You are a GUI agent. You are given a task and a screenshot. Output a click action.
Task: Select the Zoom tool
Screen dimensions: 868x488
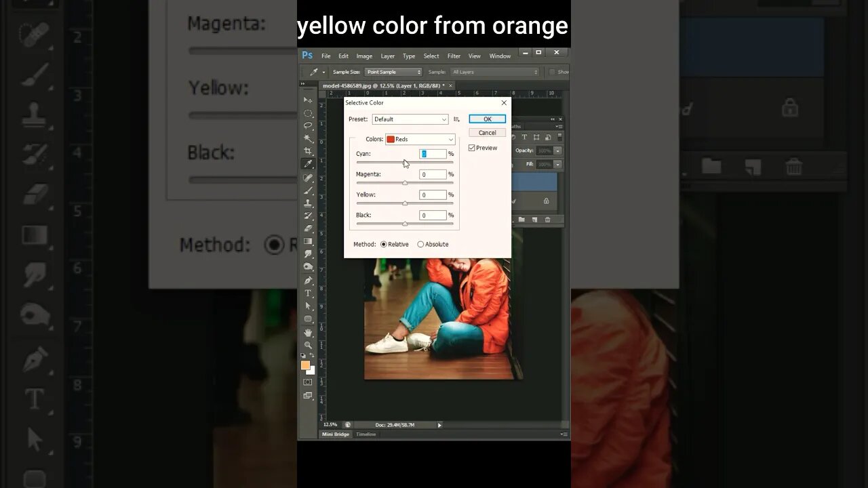pyautogui.click(x=308, y=345)
